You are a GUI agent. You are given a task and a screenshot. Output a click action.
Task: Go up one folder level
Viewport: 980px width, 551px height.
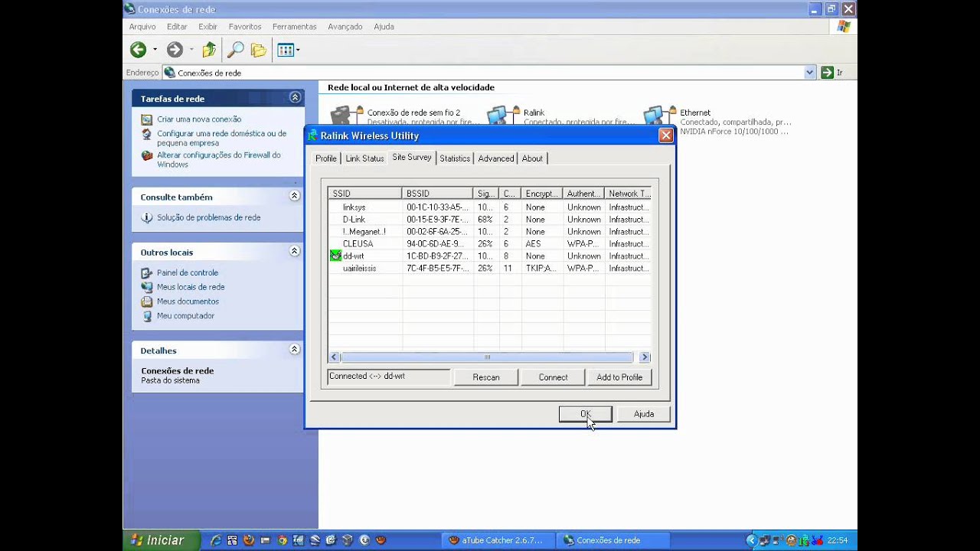coord(209,50)
